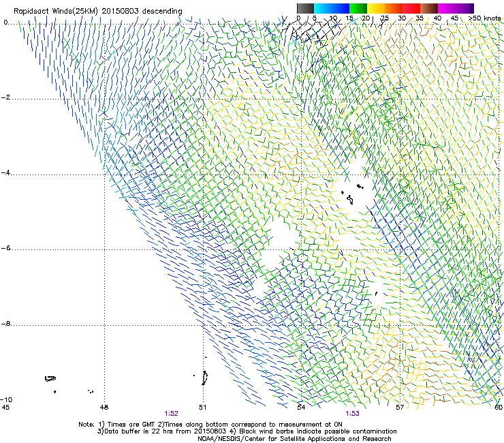Screen dimensions: 504x443
Task: Click the -10 latitude axis label
Action: pos(6,399)
